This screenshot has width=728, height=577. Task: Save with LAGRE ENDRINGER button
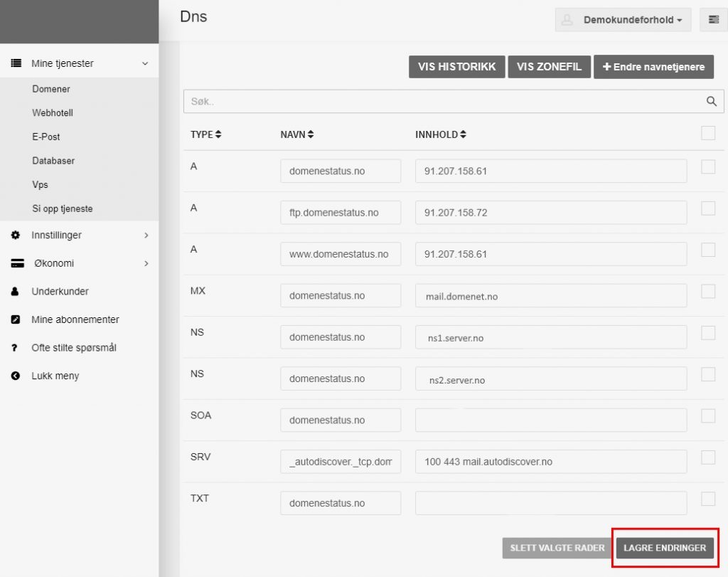tap(665, 548)
